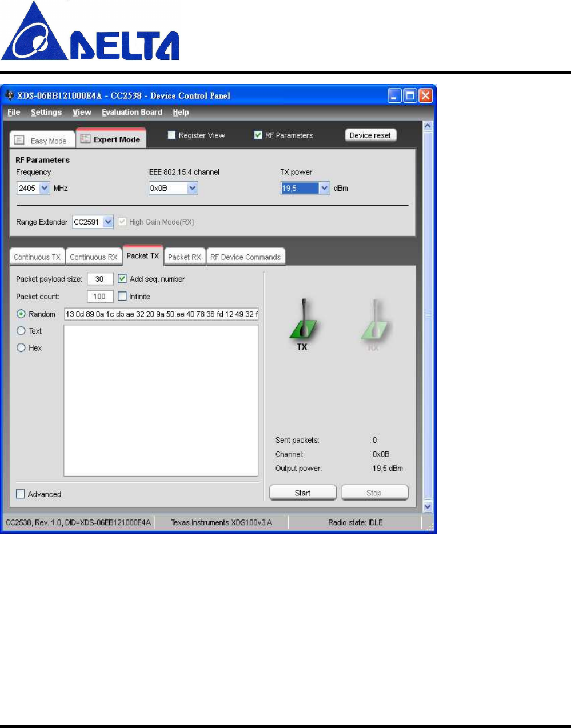Click the 'Channel:' 0x0B value
This screenshot has width=571, height=728.
pos(381,454)
